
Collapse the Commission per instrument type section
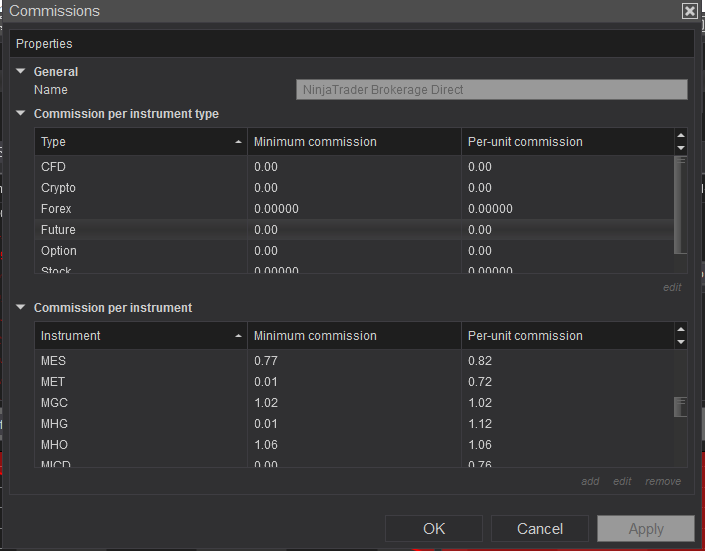[20, 113]
